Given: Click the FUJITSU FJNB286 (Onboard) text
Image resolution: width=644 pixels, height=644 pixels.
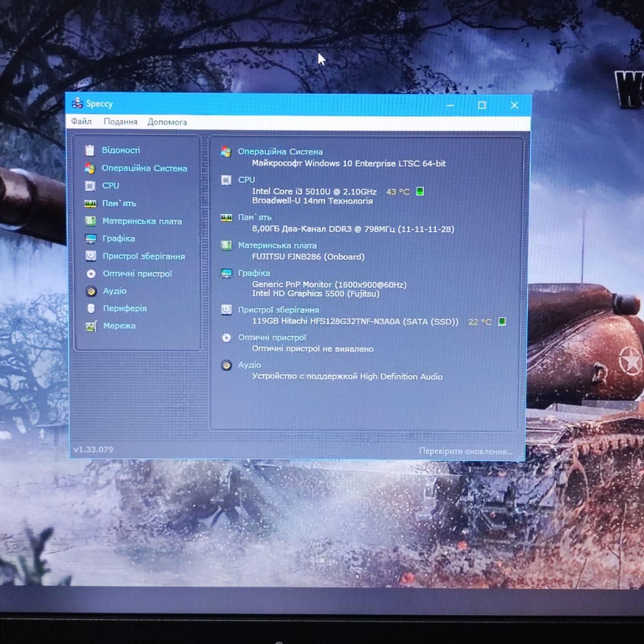Looking at the screenshot, I should [x=308, y=257].
